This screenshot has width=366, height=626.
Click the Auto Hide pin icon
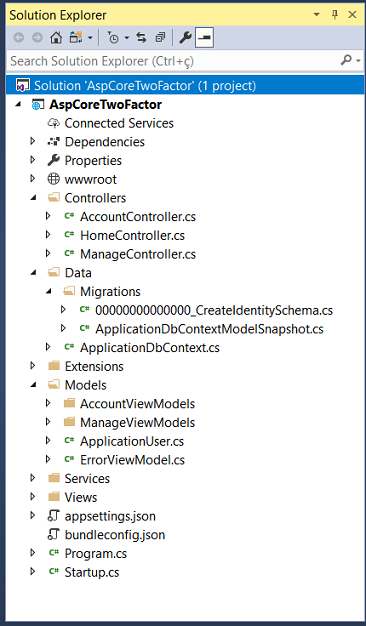335,15
